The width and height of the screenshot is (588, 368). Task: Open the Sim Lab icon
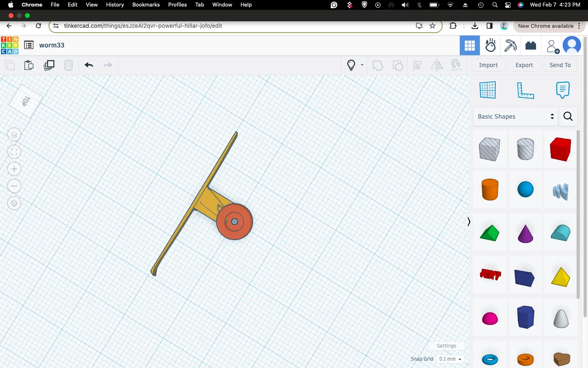click(x=490, y=45)
